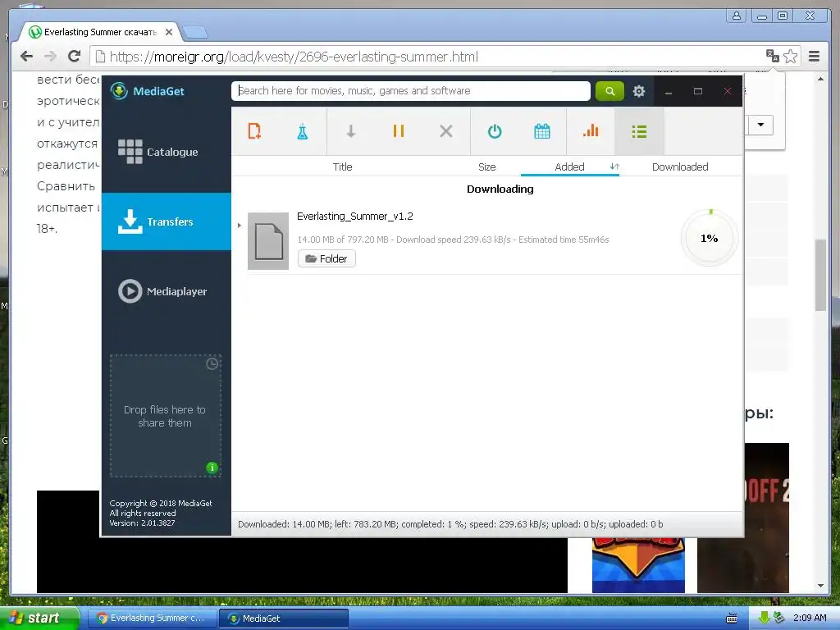Sort by Added column
Screen dimensions: 840x630
click(x=569, y=167)
